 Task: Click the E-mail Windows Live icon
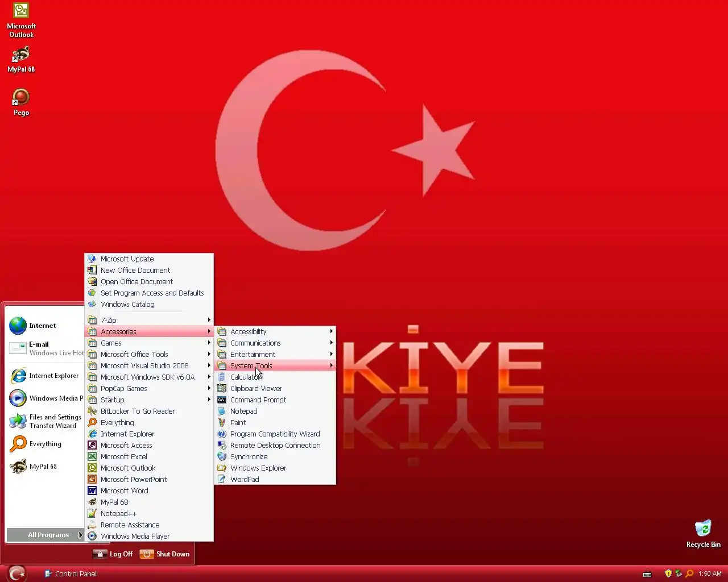[x=18, y=348]
